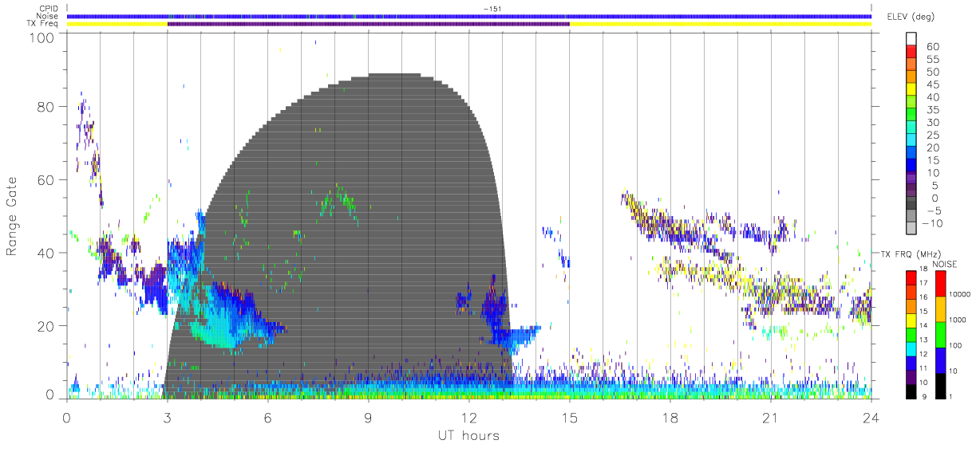This screenshot has height=452, width=980.
Task: Click the 11 label on TX FRQ legend
Action: tap(923, 368)
